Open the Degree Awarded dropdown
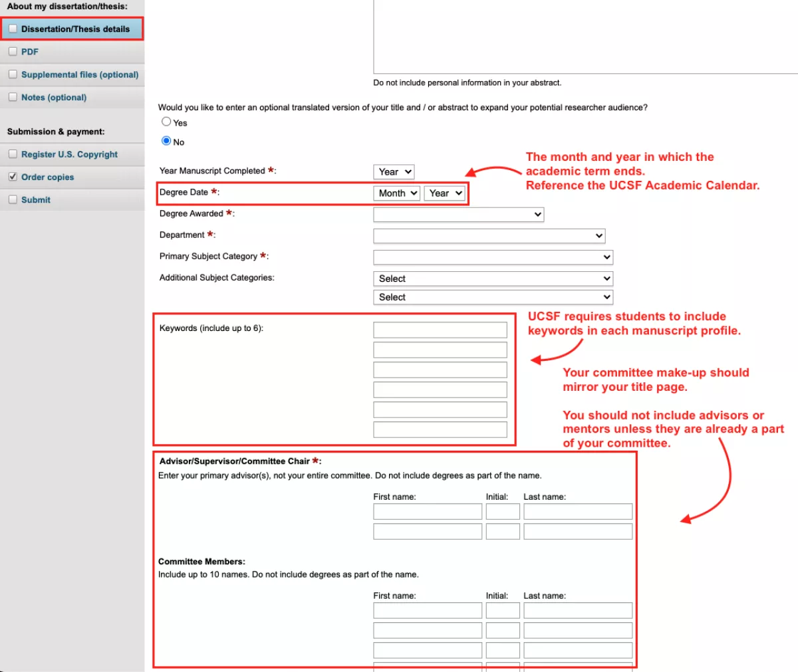798x672 pixels. (459, 214)
